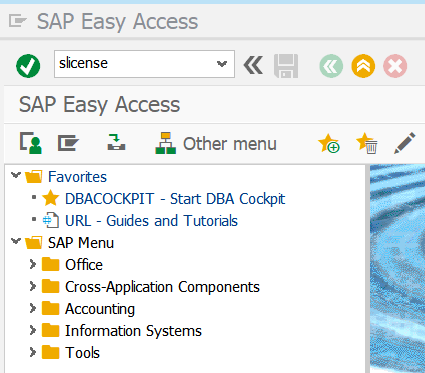The width and height of the screenshot is (425, 373).
Task: Open the Other menu button label
Action: coord(230,144)
